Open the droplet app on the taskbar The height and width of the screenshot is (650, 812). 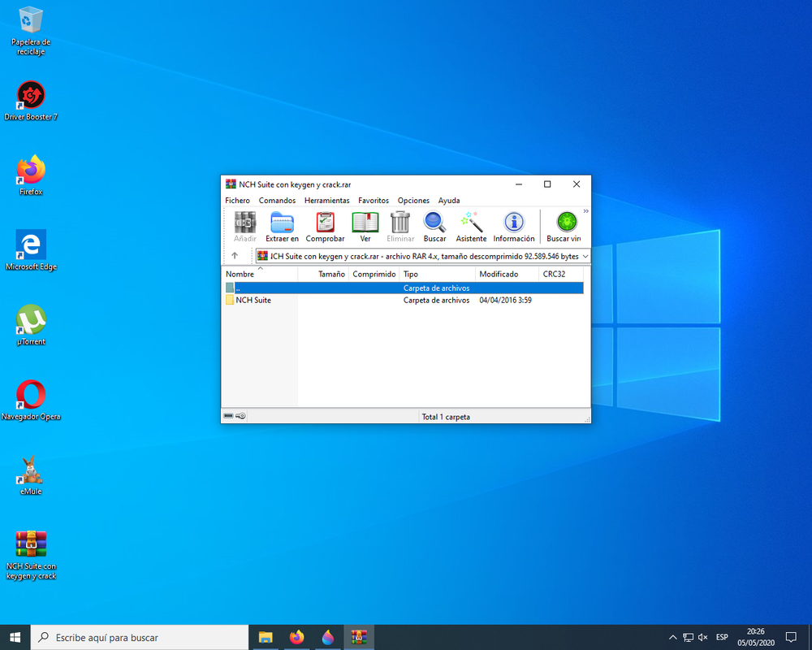pyautogui.click(x=328, y=637)
